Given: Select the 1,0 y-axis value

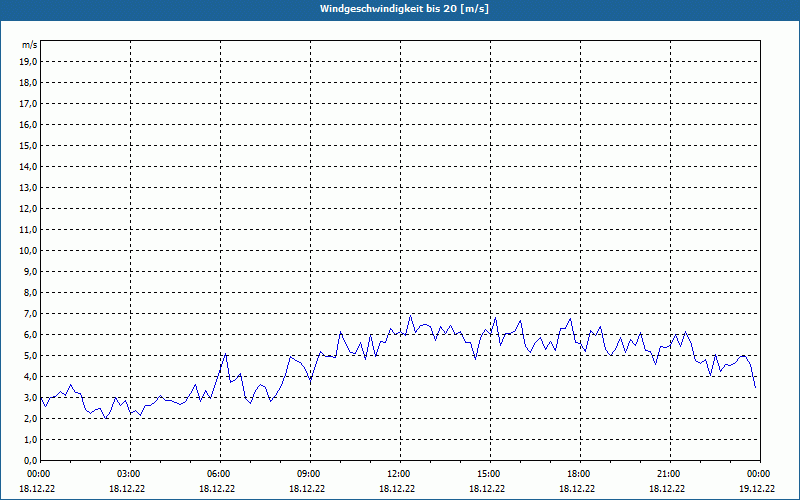Looking at the screenshot, I should tap(30, 440).
